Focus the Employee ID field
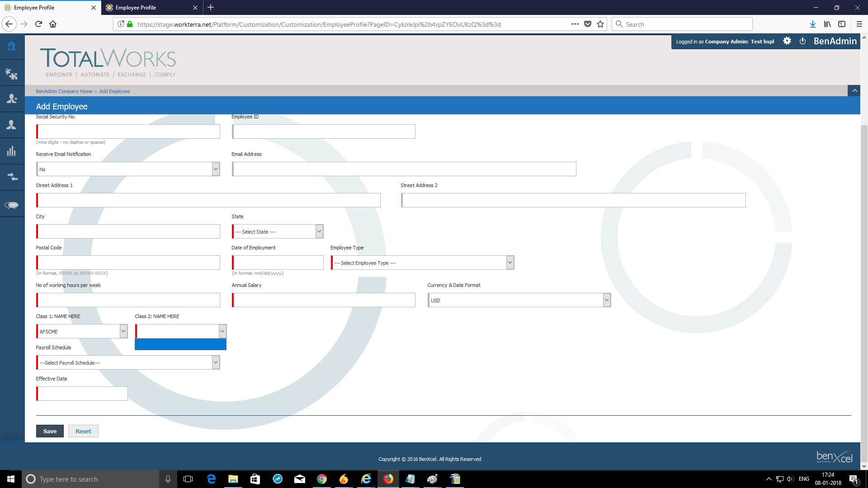Viewport: 868px width, 488px height. [324, 131]
